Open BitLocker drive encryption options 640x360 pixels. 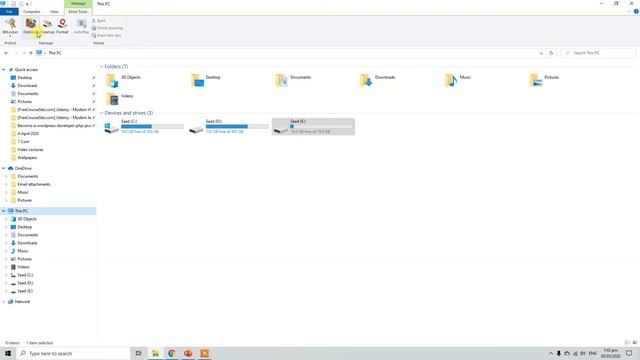pyautogui.click(x=10, y=27)
